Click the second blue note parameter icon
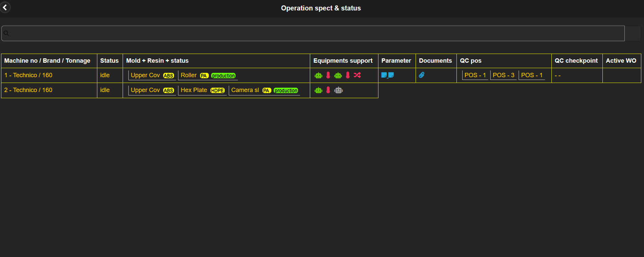Image resolution: width=644 pixels, height=257 pixels. coord(391,75)
